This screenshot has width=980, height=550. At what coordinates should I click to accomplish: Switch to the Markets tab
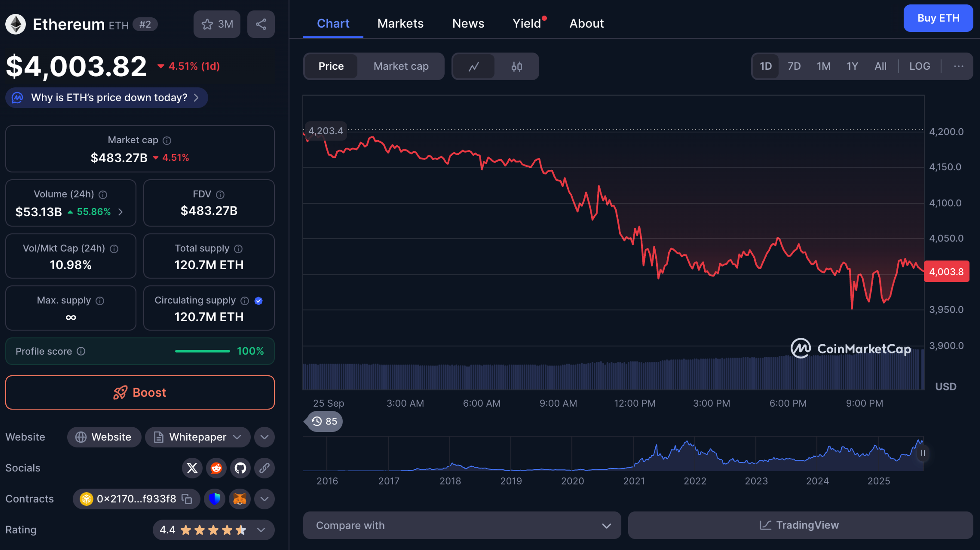pyautogui.click(x=400, y=23)
